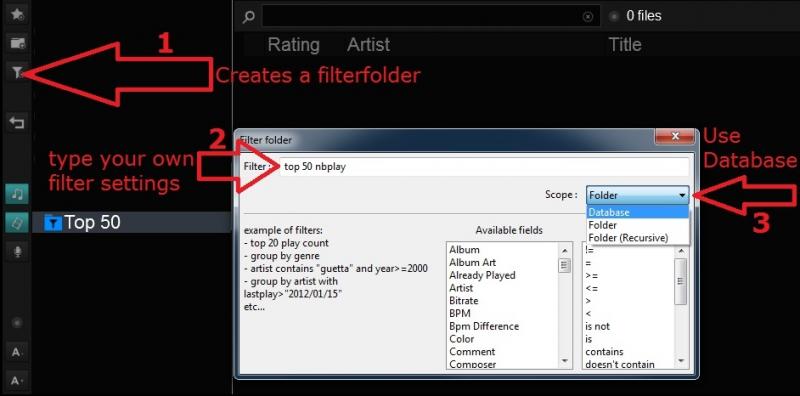Select Color field

461,339
